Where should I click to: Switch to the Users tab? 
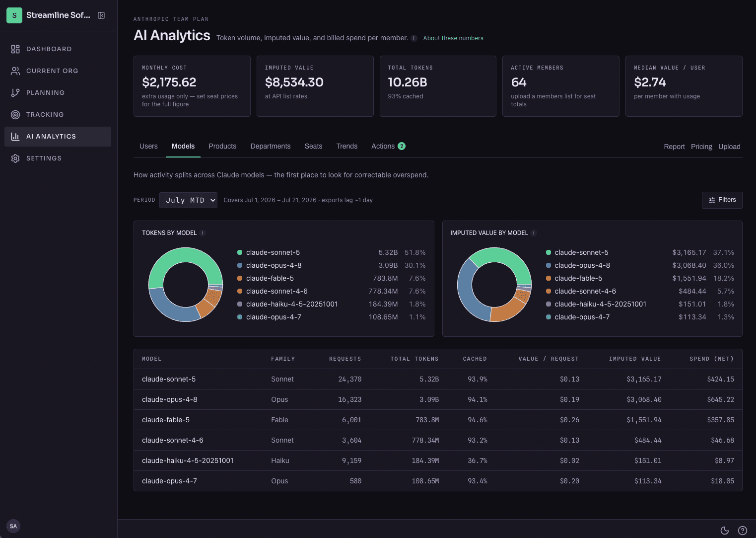[148, 146]
